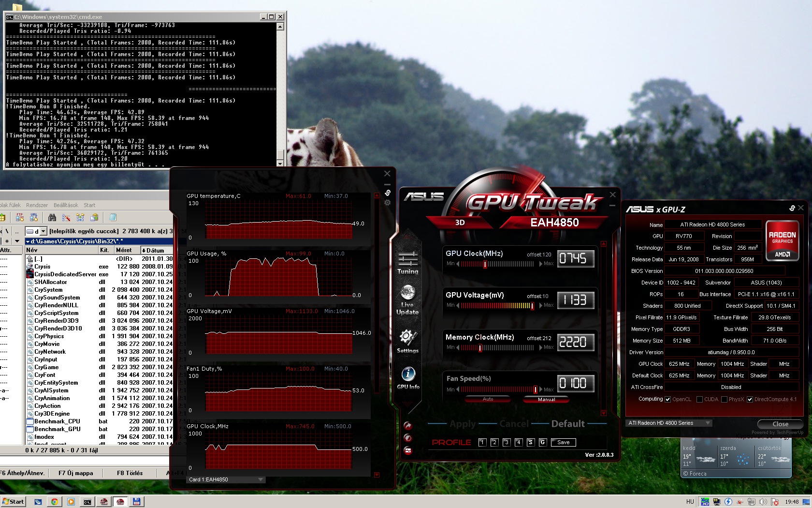Click the GPU Clock slider handle
The image size is (812, 508).
[x=485, y=264]
